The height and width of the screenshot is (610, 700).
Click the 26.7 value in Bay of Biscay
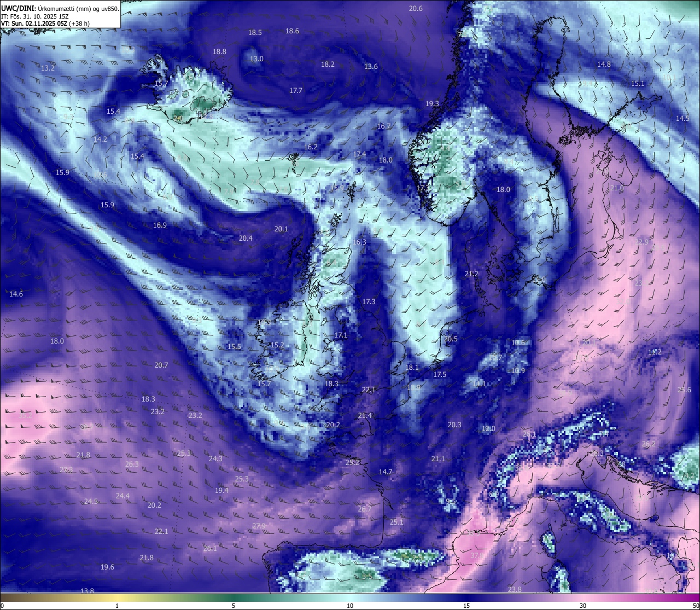[365, 509]
